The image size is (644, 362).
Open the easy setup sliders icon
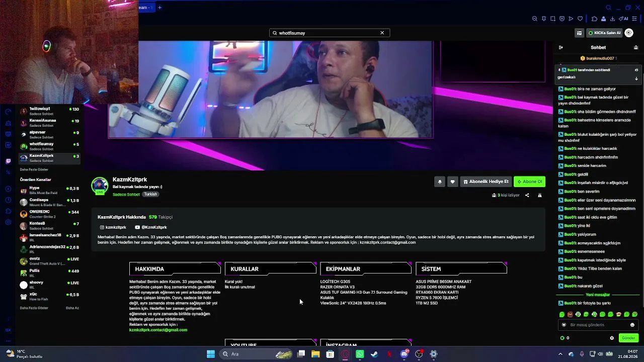pyautogui.click(x=634, y=19)
